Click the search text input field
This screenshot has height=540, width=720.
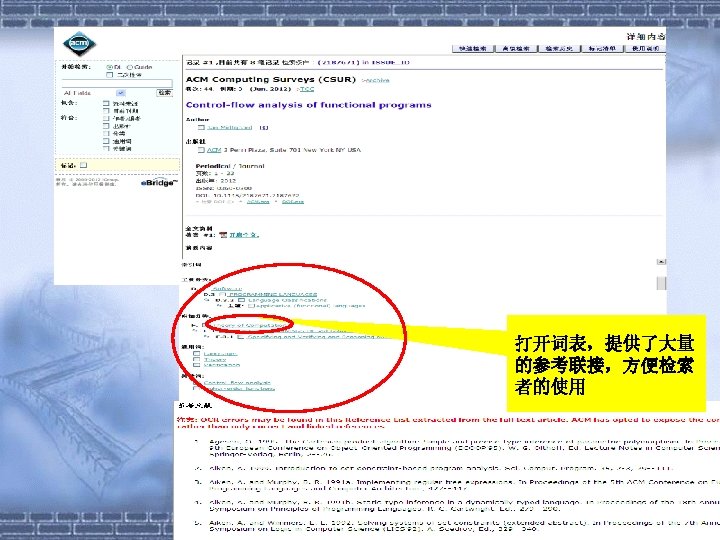coord(117,83)
